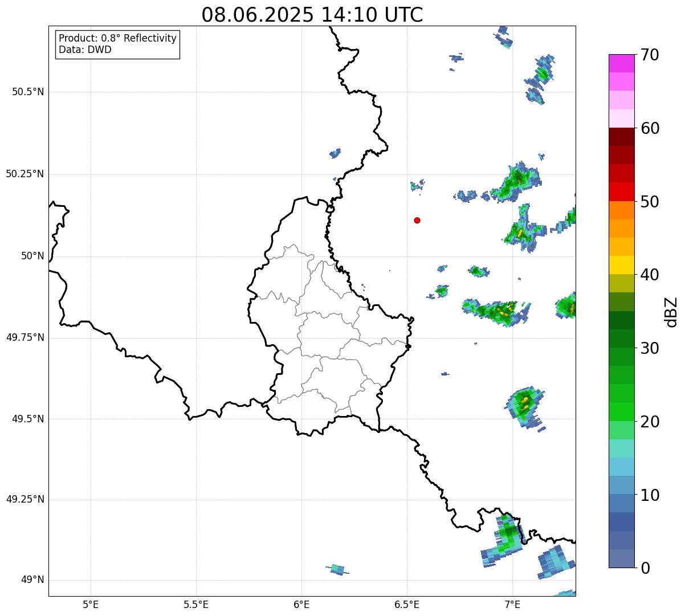Click the 49.5°N latitude label
Viewport: 685px width, 616px height.
point(28,419)
